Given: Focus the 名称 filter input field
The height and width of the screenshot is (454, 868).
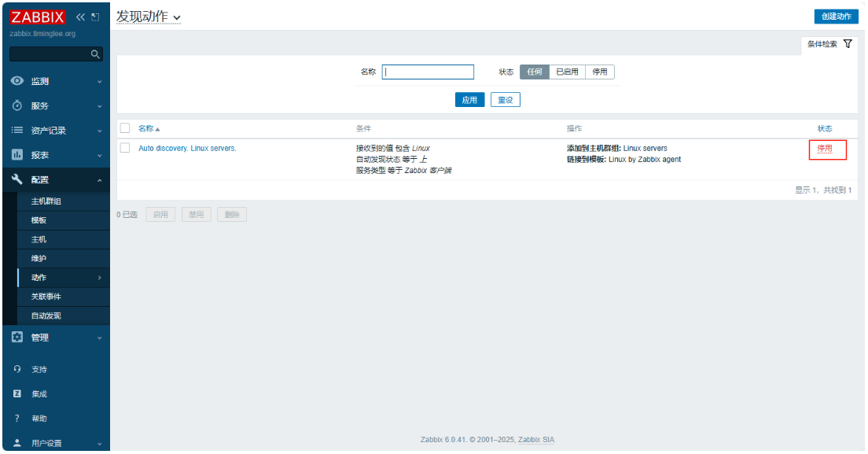Looking at the screenshot, I should [428, 72].
